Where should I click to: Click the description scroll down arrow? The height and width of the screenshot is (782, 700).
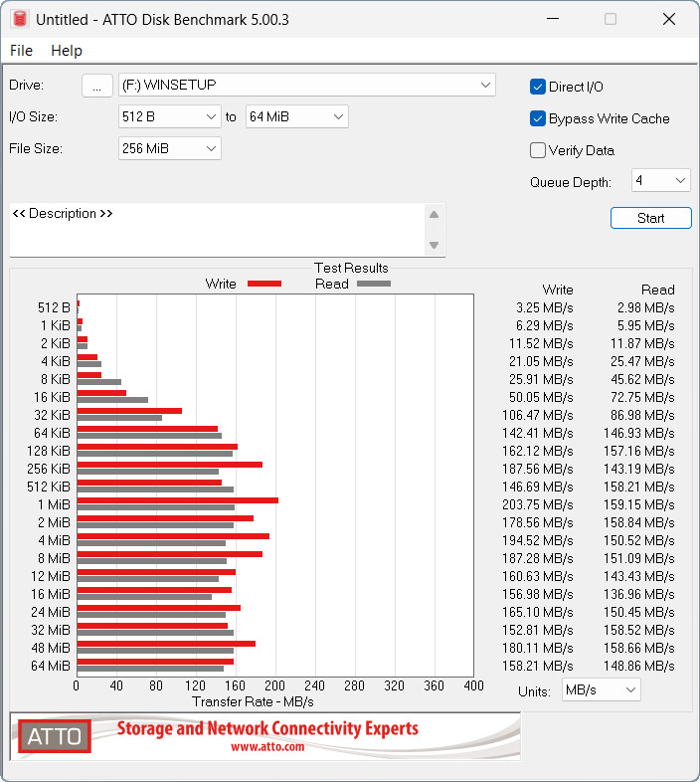point(435,245)
